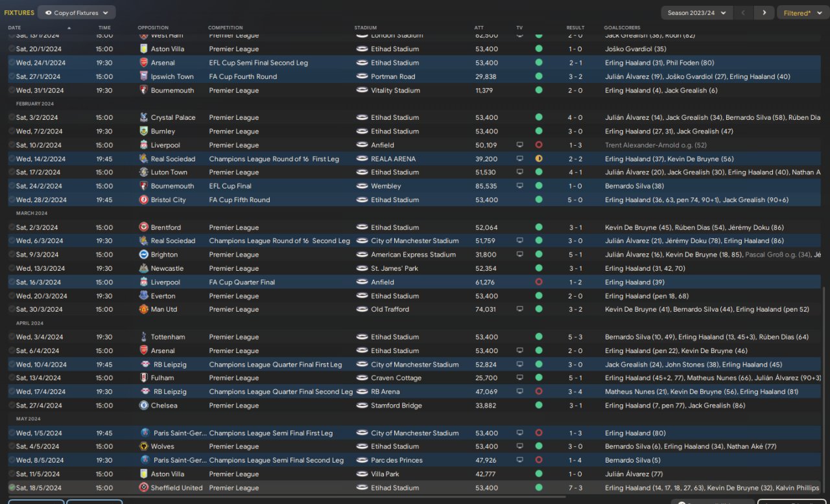Viewport: 830px width, 504px height.
Task: Click the Luton Town club badge
Action: 144,172
